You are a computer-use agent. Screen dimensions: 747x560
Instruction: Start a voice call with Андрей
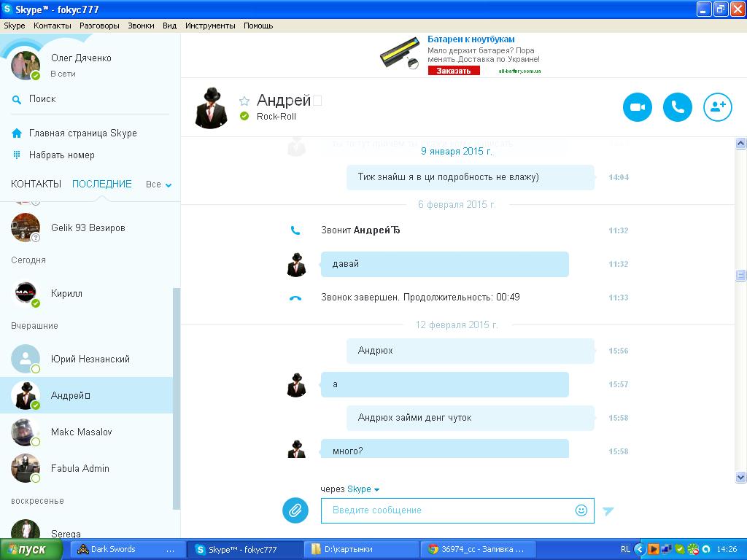pos(678,107)
